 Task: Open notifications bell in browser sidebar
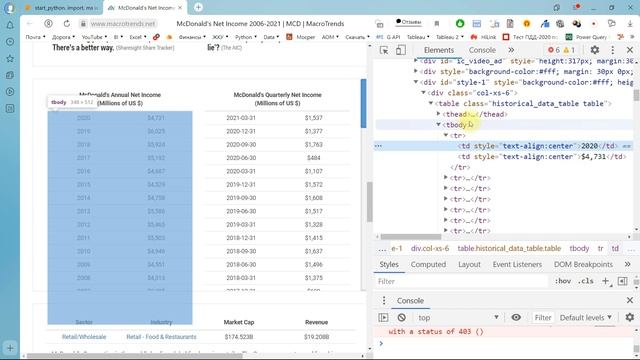coord(10,25)
